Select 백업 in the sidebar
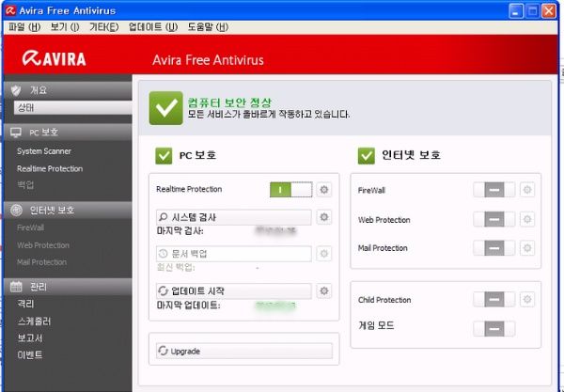Viewport: 564px width, 392px height. click(25, 185)
